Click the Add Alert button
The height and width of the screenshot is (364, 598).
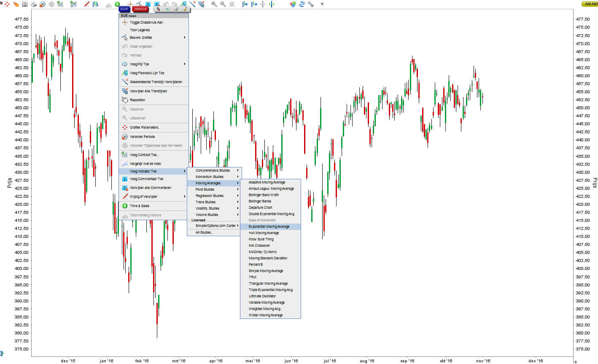[590, 4]
